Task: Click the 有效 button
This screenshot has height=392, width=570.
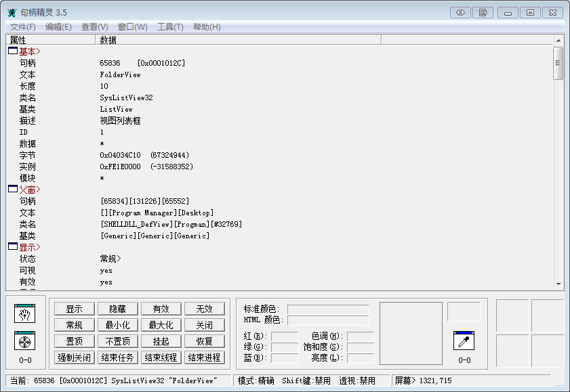Action: click(x=161, y=309)
